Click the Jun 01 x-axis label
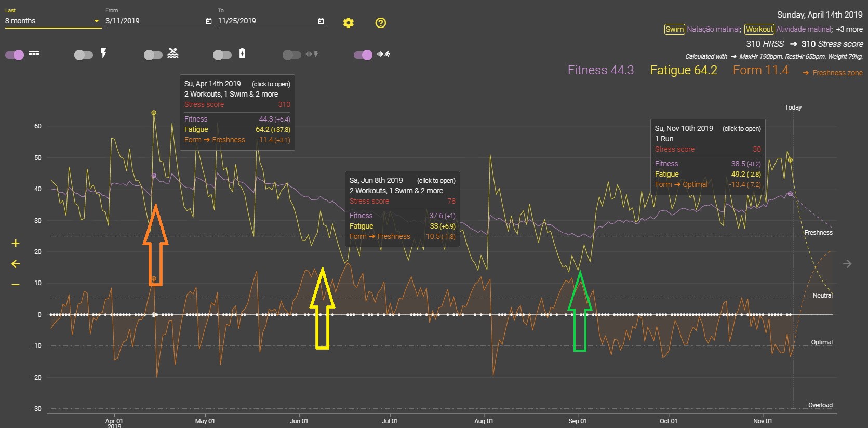Screen dimensions: 868x428 (299, 421)
